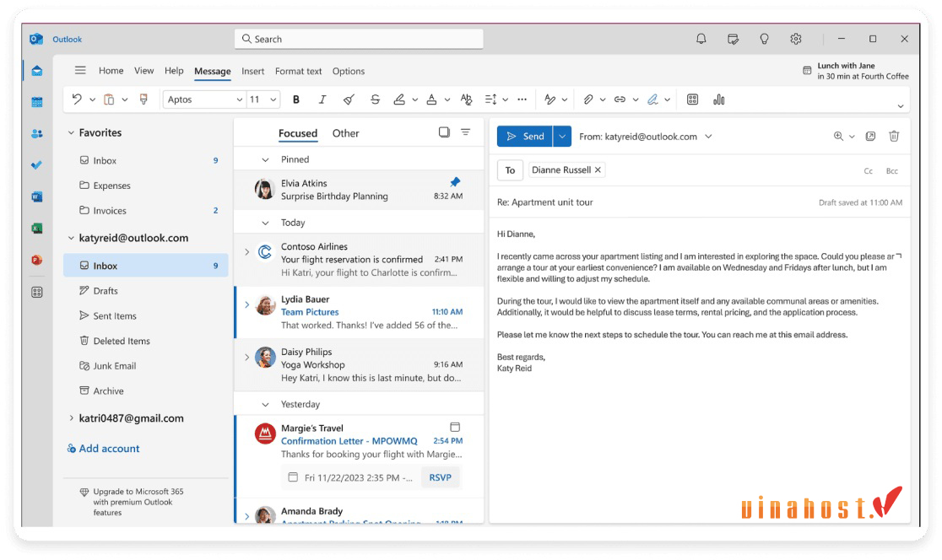Open notifications bell
942x560 pixels.
point(701,39)
